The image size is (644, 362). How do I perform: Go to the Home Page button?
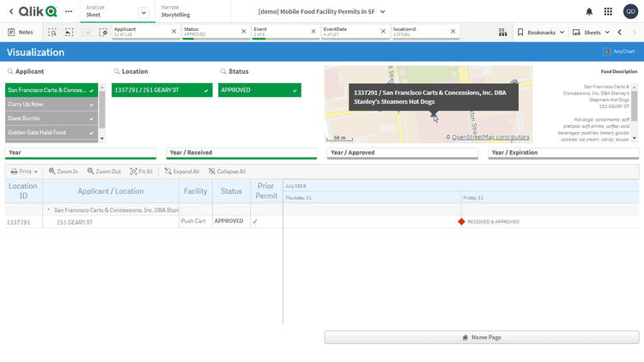[482, 337]
